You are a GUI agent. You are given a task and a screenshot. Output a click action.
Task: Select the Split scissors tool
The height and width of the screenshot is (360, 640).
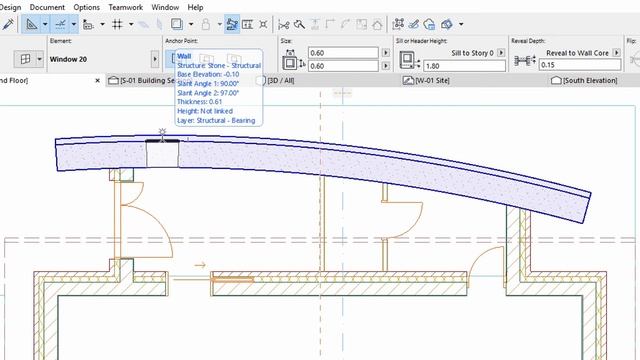point(284,25)
